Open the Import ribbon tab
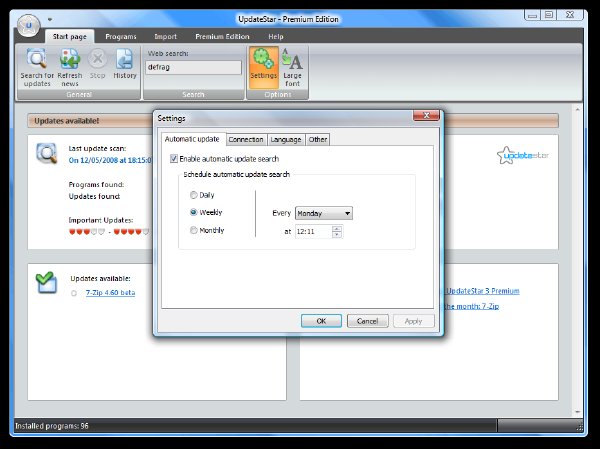The image size is (600, 449). pyautogui.click(x=166, y=37)
